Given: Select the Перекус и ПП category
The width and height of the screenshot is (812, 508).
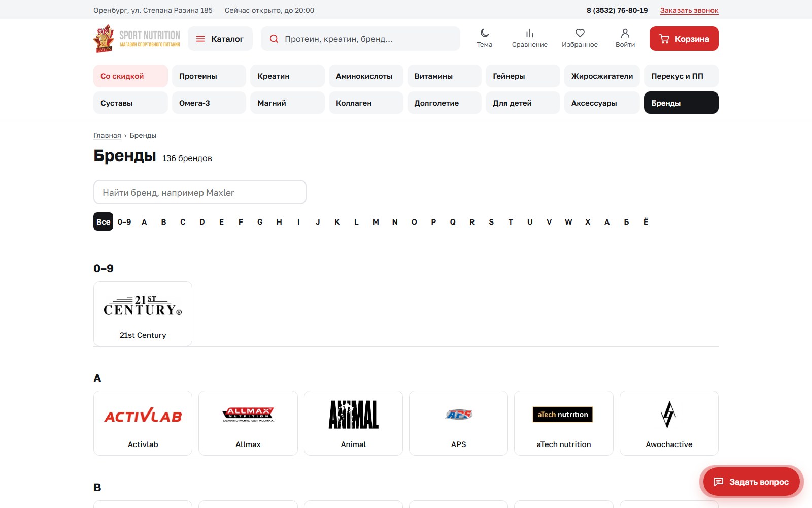Looking at the screenshot, I should pyautogui.click(x=681, y=76).
